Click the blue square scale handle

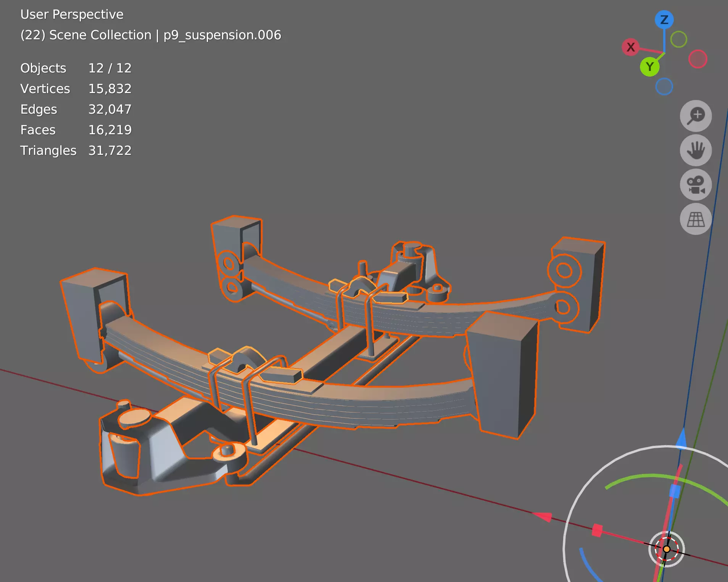pos(675,491)
